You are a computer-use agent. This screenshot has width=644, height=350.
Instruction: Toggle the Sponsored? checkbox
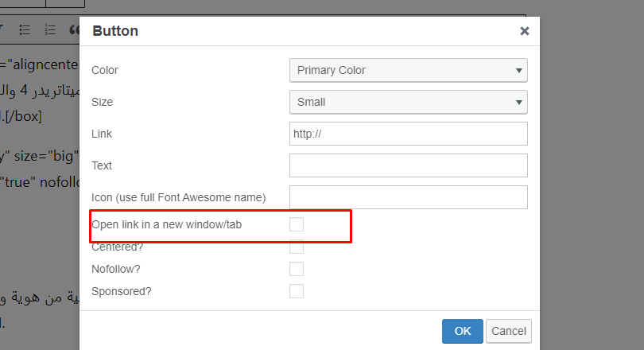[x=297, y=291]
